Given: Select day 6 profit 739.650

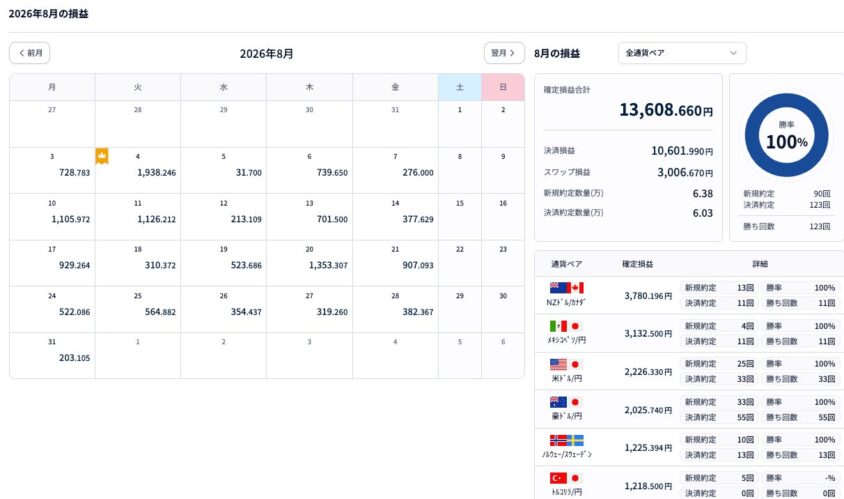Looking at the screenshot, I should 332,172.
